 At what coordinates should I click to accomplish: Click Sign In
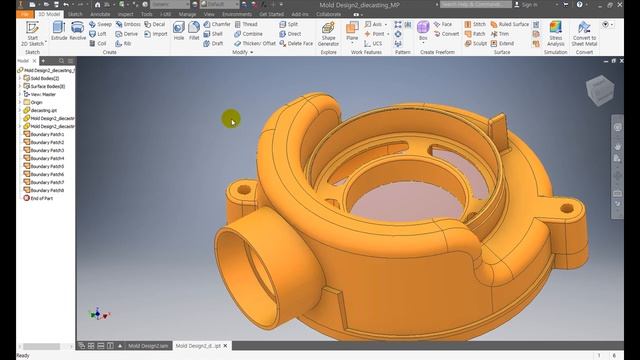pyautogui.click(x=526, y=4)
